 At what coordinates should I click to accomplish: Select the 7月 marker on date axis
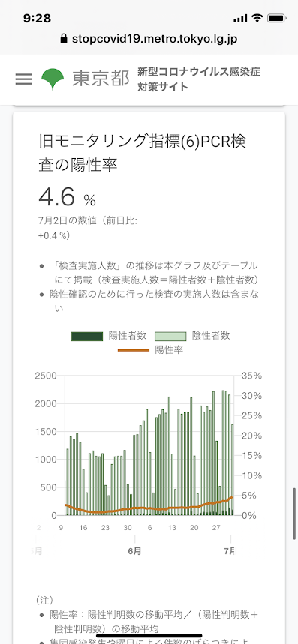click(x=230, y=551)
